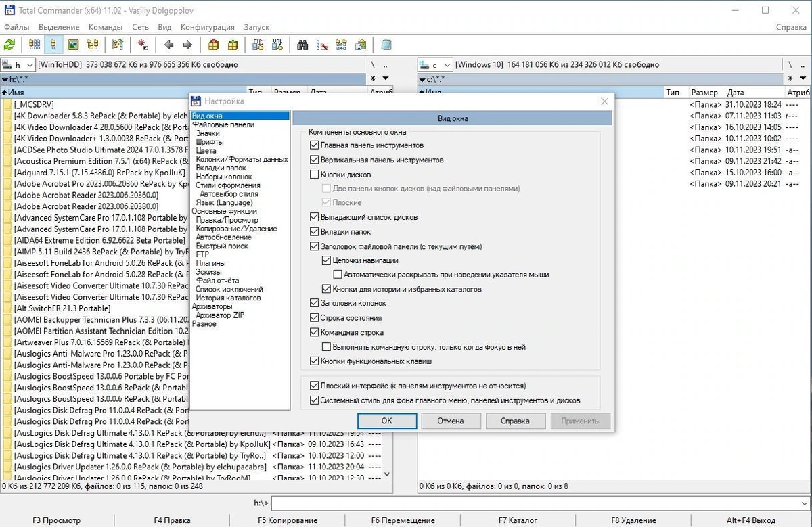Screen dimensions: 812x527
Task: Confirm settings with OK button
Action: pos(386,421)
